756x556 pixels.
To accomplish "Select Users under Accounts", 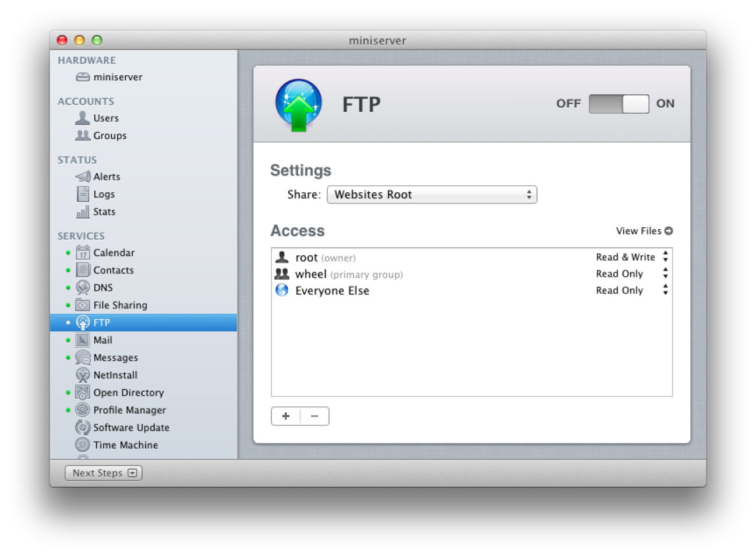I will click(82, 118).
